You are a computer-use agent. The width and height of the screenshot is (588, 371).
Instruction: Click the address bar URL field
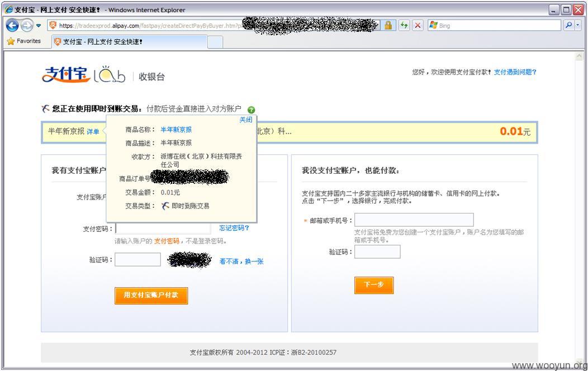(x=214, y=26)
